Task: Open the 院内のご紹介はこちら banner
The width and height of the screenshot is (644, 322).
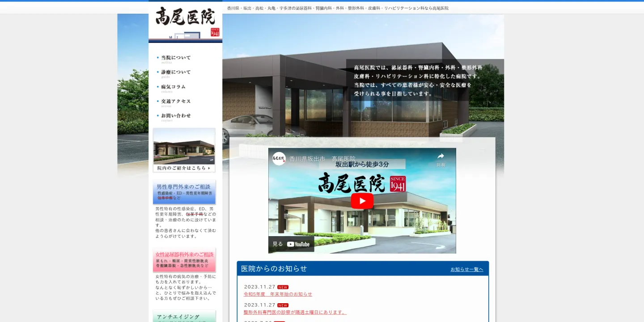Action: (x=184, y=150)
